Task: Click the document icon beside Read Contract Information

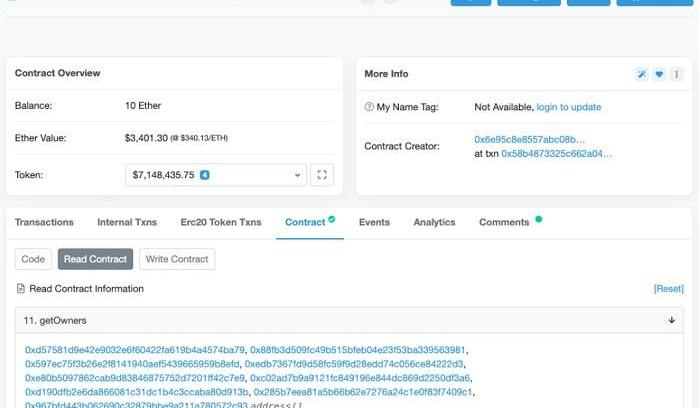Action: click(21, 289)
